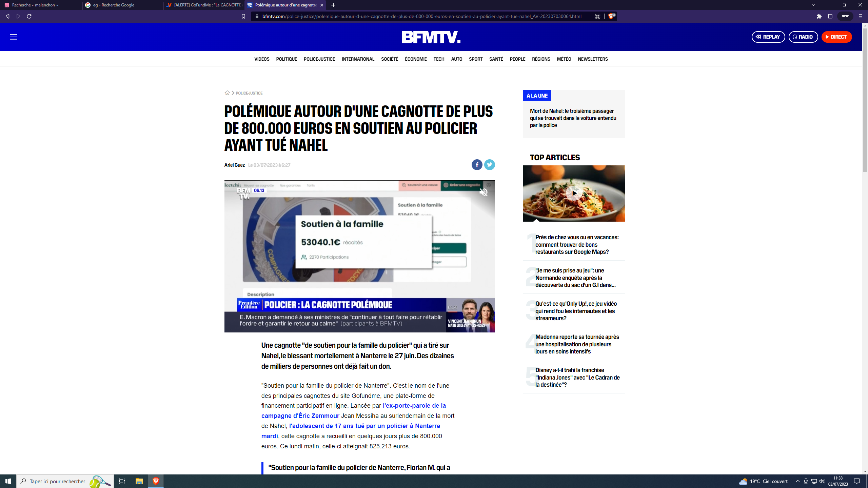Switch to the GoFundMe alert tab
This screenshot has width=868, height=488.
(203, 5)
